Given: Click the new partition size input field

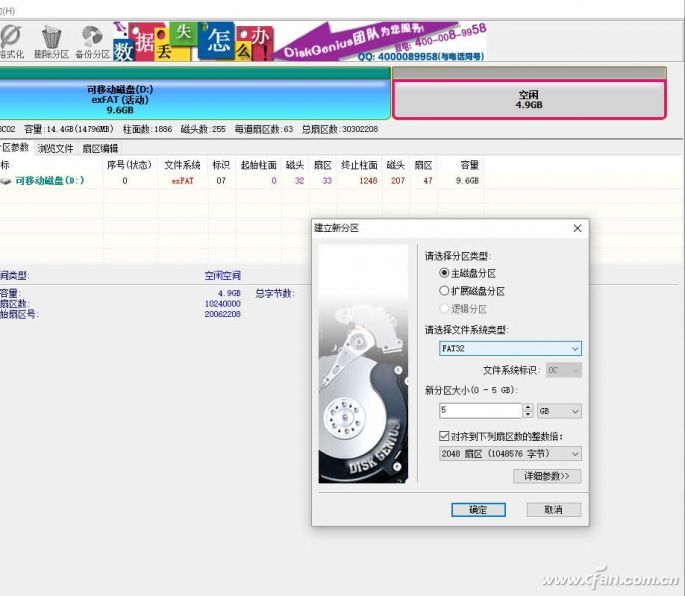Looking at the screenshot, I should pos(480,411).
